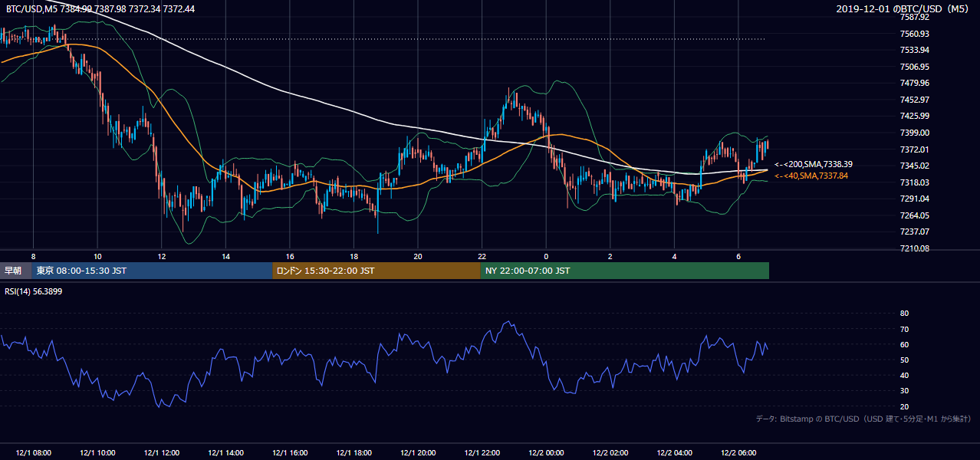Click hour tick '4' below the price chart
This screenshot has width=980, height=460.
point(674,256)
